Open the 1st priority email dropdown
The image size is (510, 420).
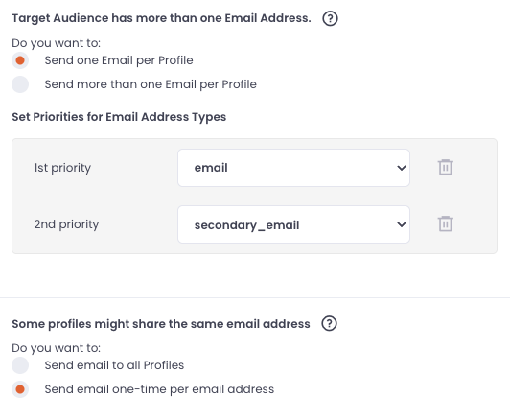coord(293,168)
